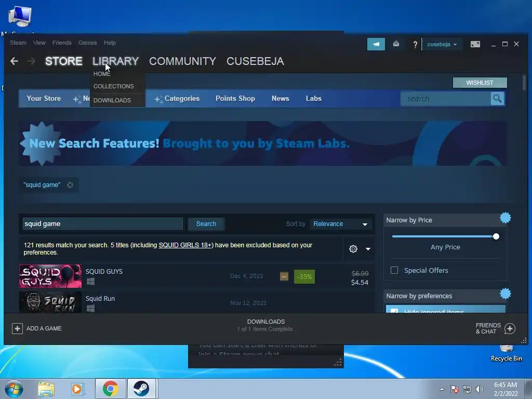The height and width of the screenshot is (399, 532).
Task: Open search settings gear icon
Action: pos(353,249)
